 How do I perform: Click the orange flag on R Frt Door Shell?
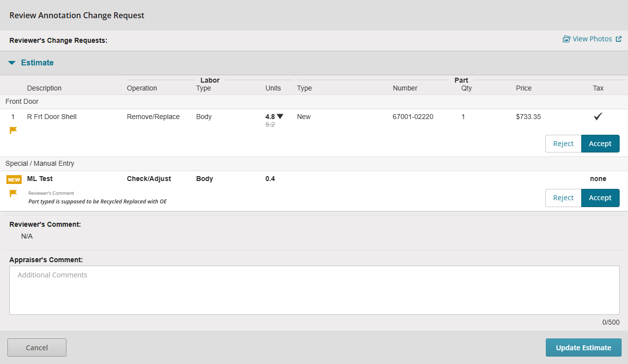(x=13, y=130)
